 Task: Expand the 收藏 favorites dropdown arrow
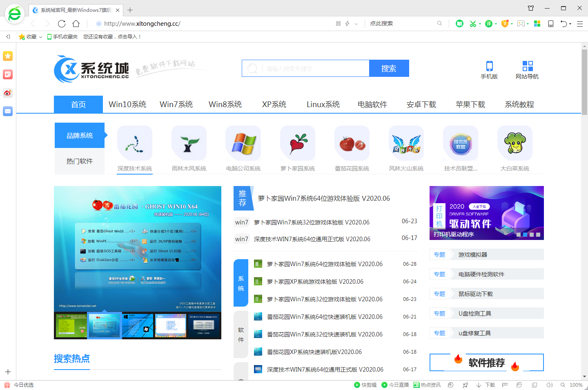click(x=40, y=37)
